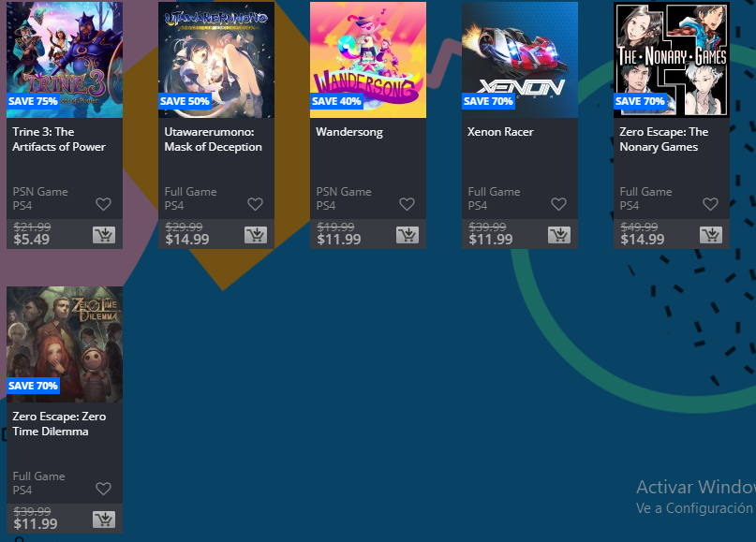This screenshot has width=756, height=542.
Task: Favorite Zero Time Dilemma with heart
Action: coord(103,489)
